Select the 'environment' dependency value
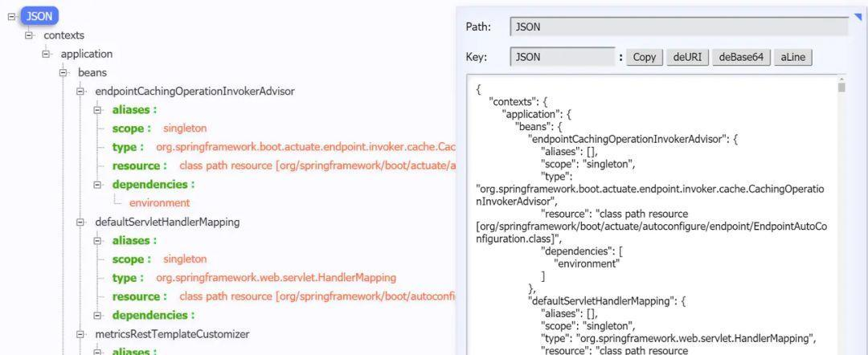The image size is (868, 355). (159, 203)
